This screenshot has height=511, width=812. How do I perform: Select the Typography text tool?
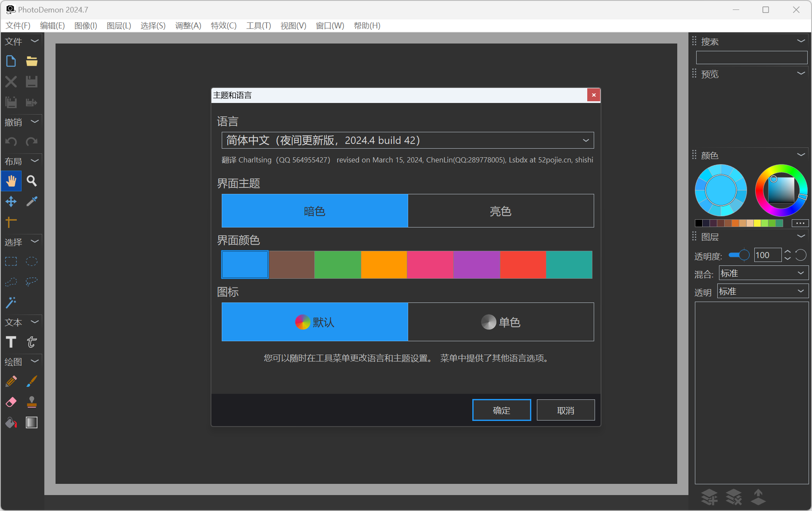[x=31, y=342]
